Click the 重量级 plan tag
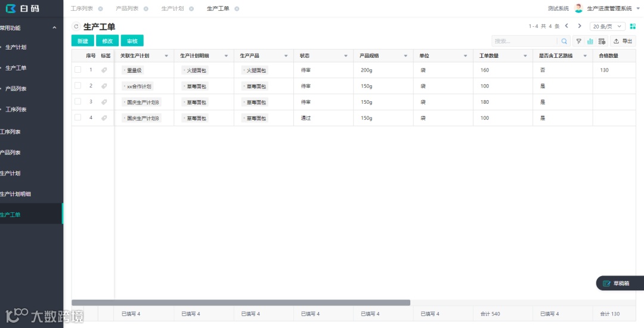Screen dimensions: 644x328 (132, 70)
